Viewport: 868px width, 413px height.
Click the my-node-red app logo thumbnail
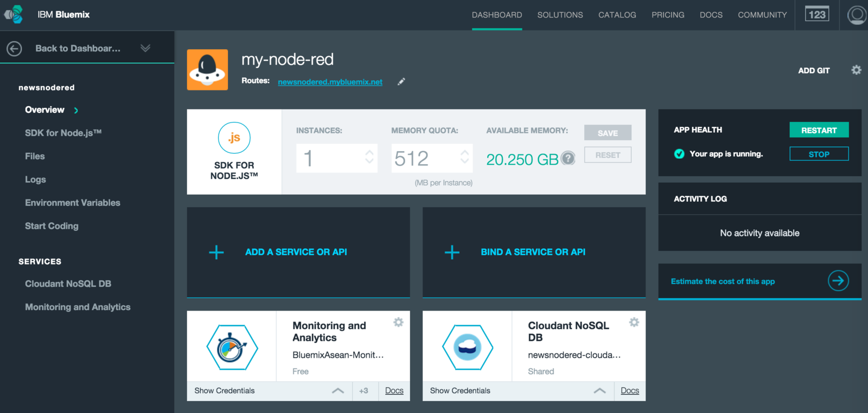[207, 69]
